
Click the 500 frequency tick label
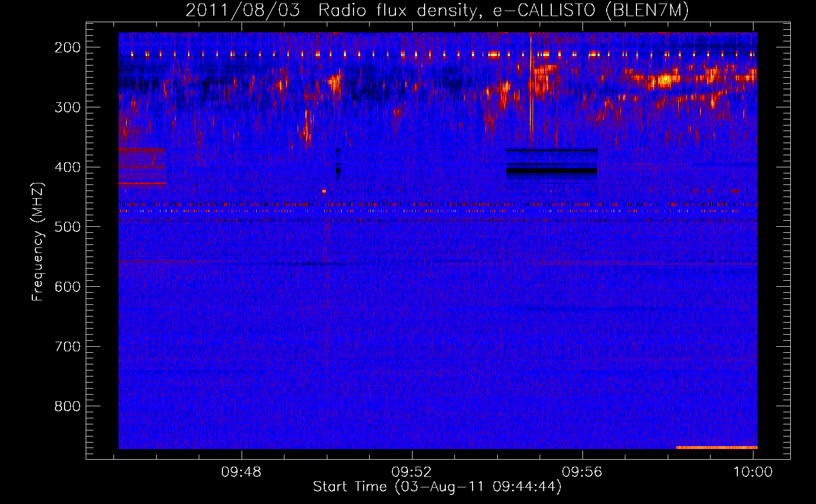click(68, 227)
